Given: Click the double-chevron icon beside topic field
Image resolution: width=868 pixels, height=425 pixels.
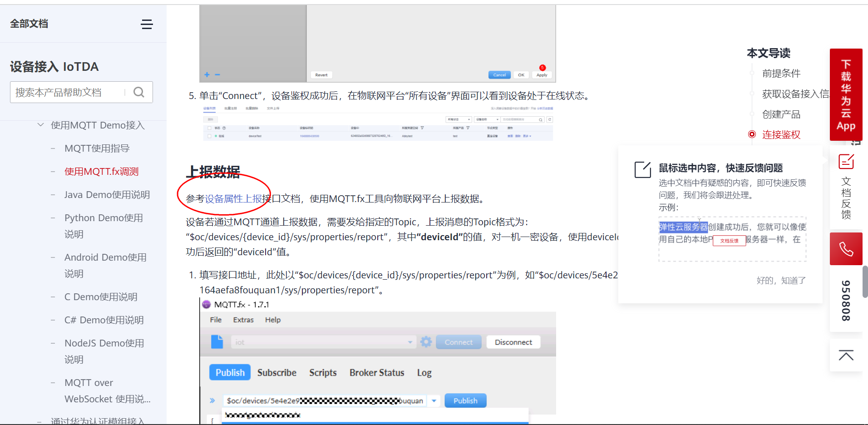Looking at the screenshot, I should [212, 400].
